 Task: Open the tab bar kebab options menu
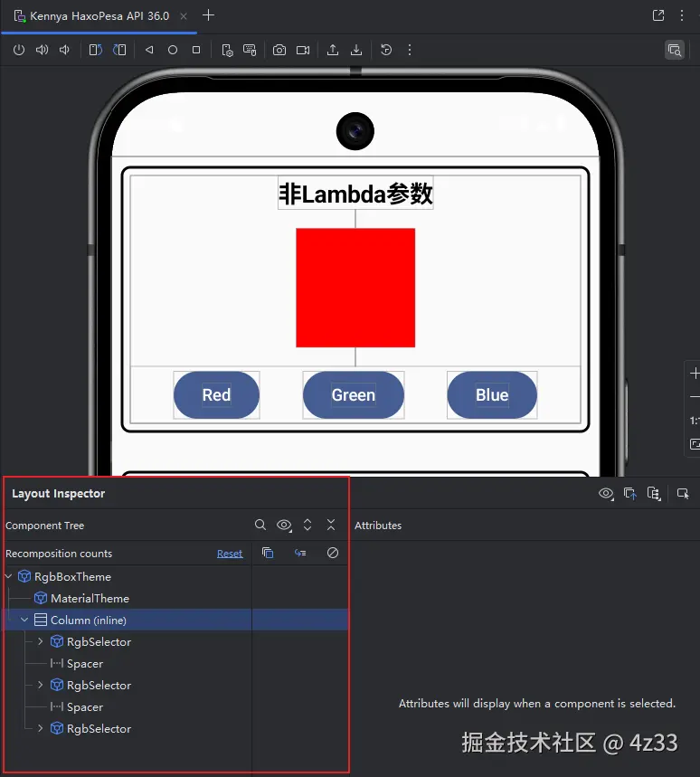[682, 15]
